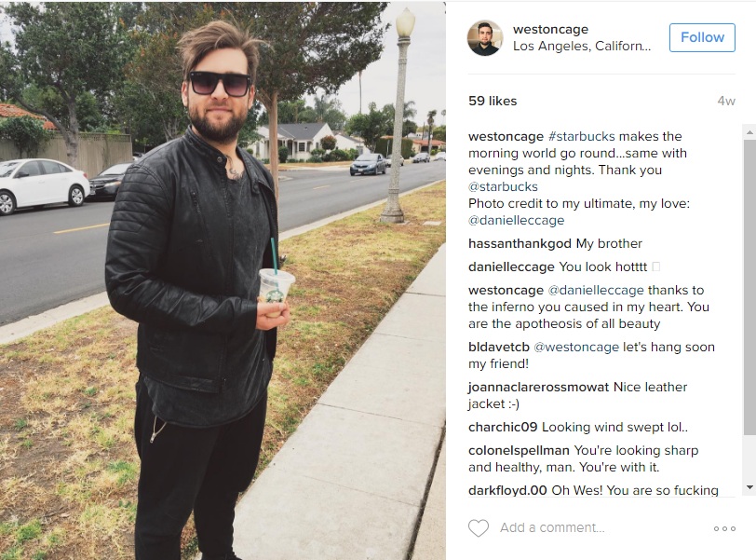Open the @starbucks mention in caption
756x560 pixels.
tap(503, 186)
